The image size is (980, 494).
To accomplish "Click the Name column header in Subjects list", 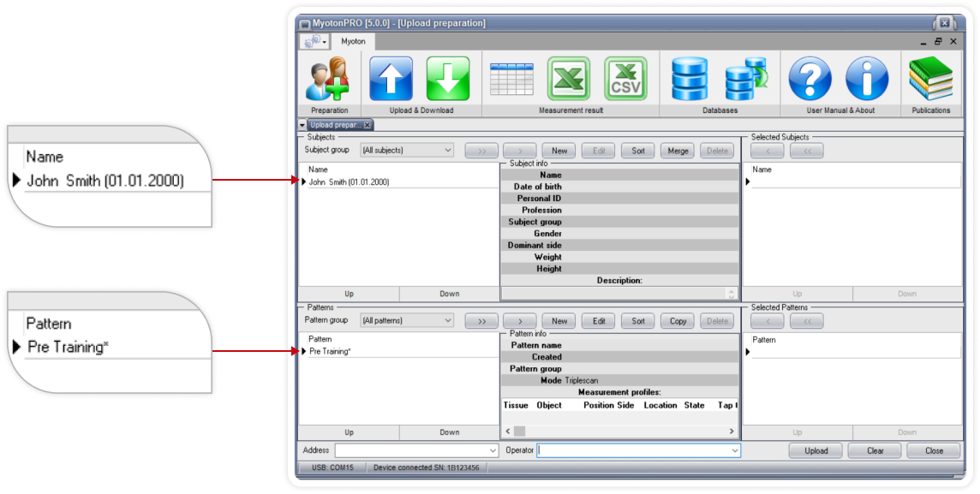I will pos(318,170).
